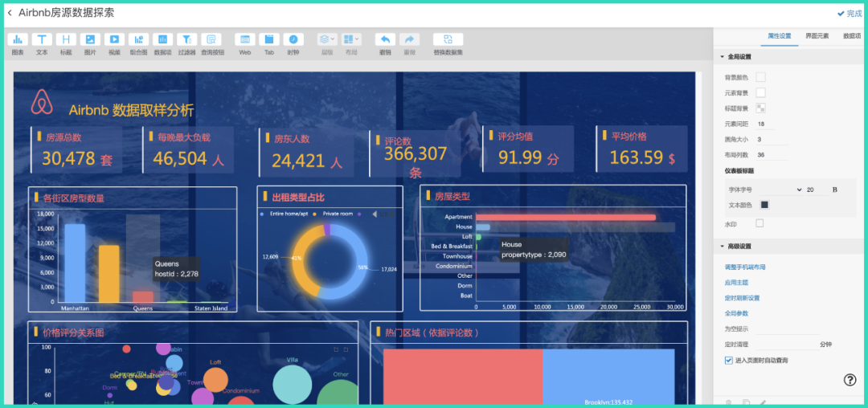The image size is (868, 408).
Task: Click 替换数据集 replace dataset icon
Action: 448,39
